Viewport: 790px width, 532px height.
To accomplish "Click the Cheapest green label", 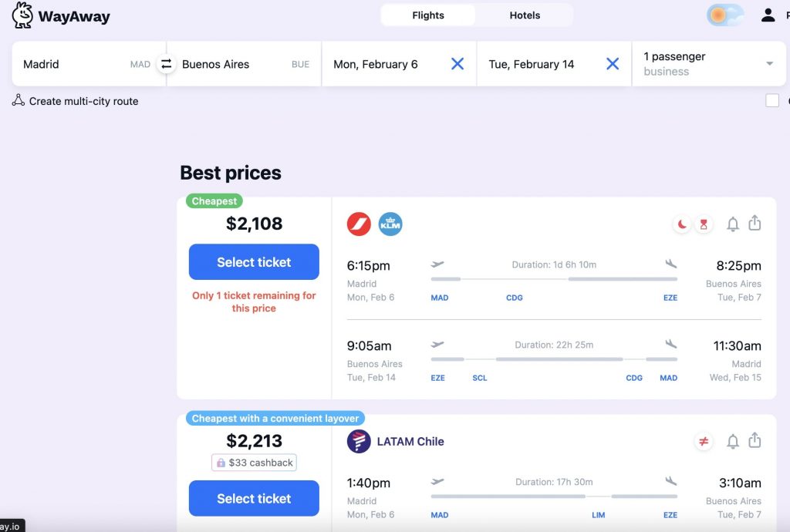I will coord(214,200).
